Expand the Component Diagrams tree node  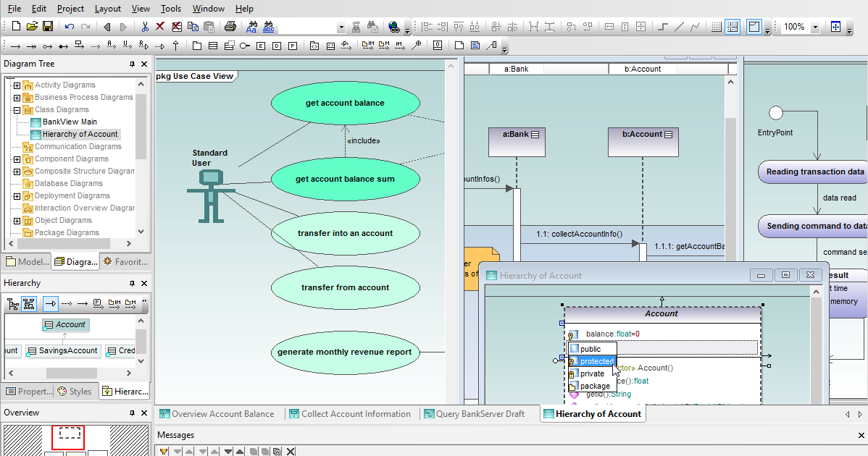click(17, 159)
